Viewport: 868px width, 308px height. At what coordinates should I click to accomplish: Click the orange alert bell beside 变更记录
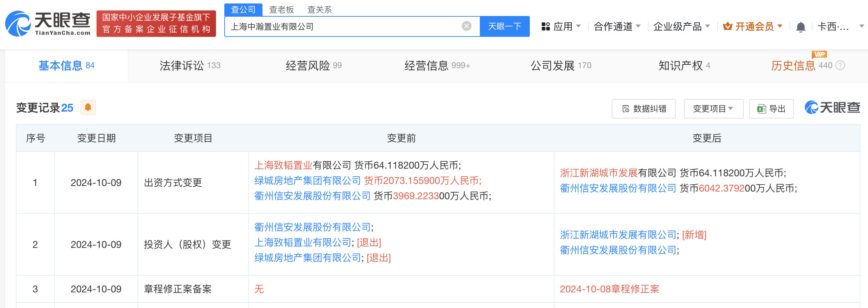[x=88, y=107]
